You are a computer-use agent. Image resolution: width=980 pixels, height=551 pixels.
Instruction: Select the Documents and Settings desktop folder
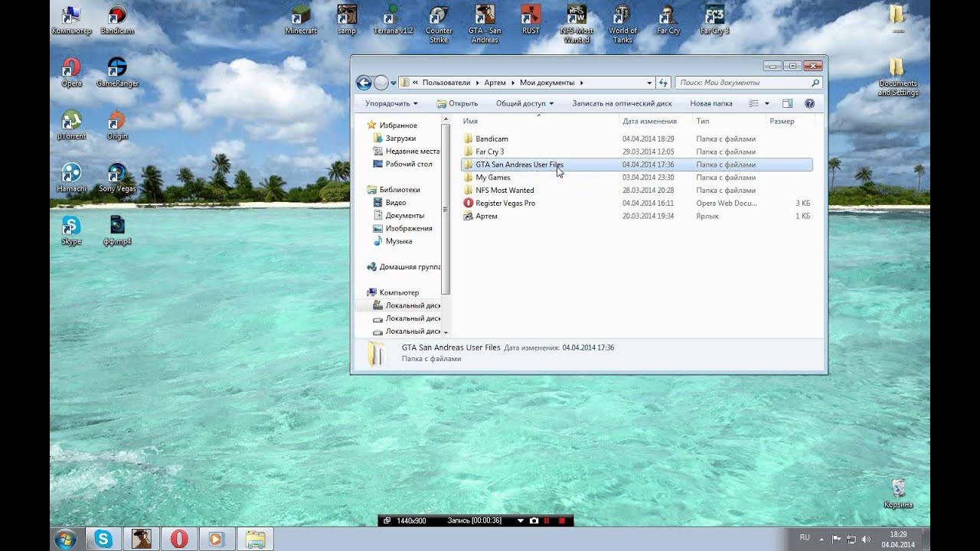[897, 77]
